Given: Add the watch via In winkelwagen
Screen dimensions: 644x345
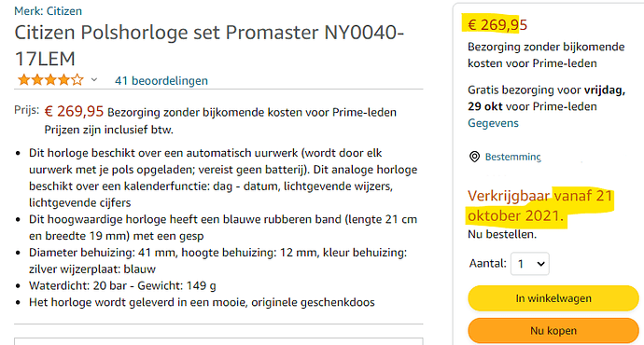Looking at the screenshot, I should point(553,298).
